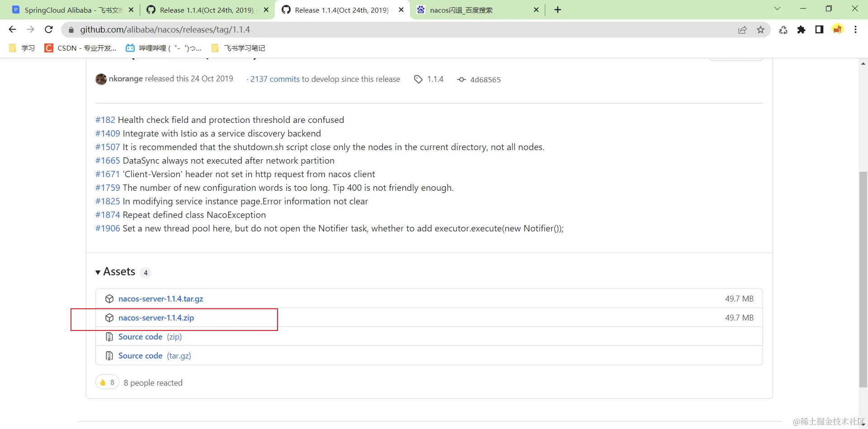The image size is (868, 429).
Task: Click the thumbs up reaction button
Action: [x=107, y=382]
